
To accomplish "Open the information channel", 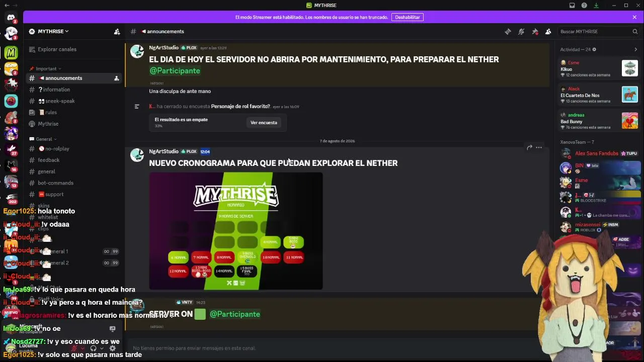I will pos(74,90).
